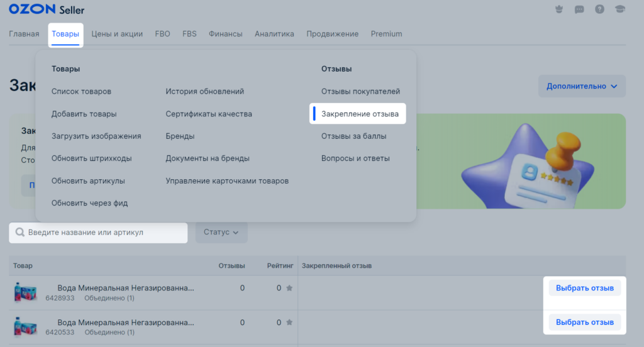Open Вопросы и ответы menu item

(x=355, y=158)
